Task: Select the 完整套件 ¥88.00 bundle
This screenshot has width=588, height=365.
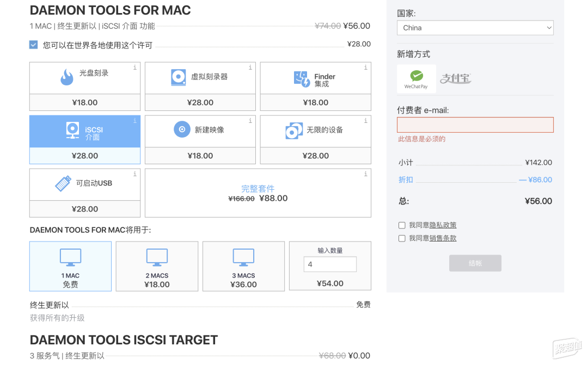Action: click(258, 193)
